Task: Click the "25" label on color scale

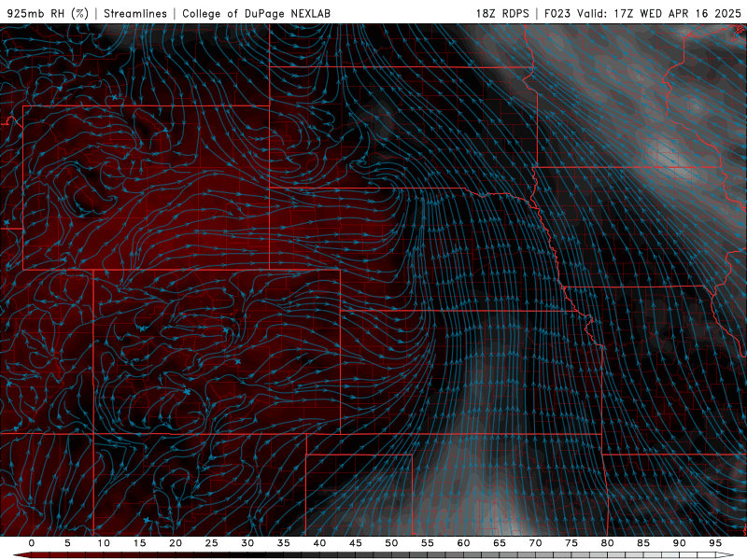Action: pyautogui.click(x=212, y=543)
